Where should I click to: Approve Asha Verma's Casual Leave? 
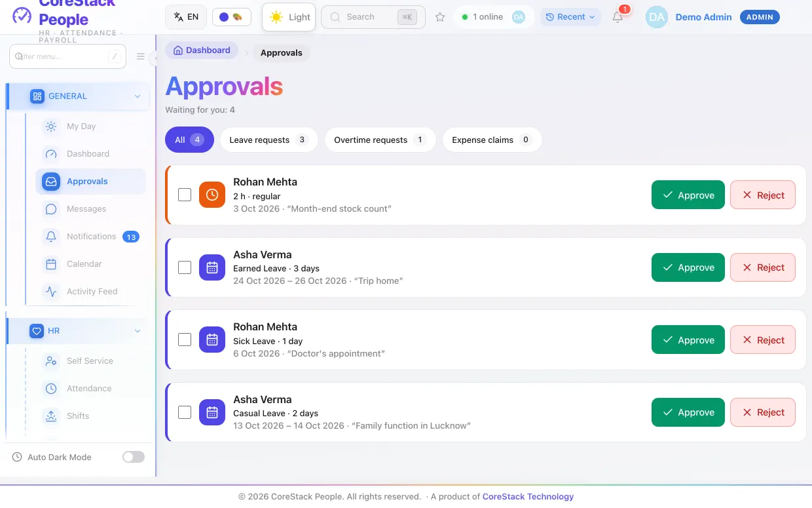(688, 412)
